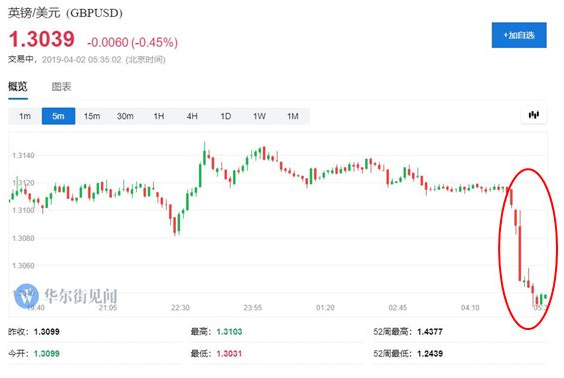564x378 pixels.
Task: Switch chart to 4H interval
Action: click(192, 116)
